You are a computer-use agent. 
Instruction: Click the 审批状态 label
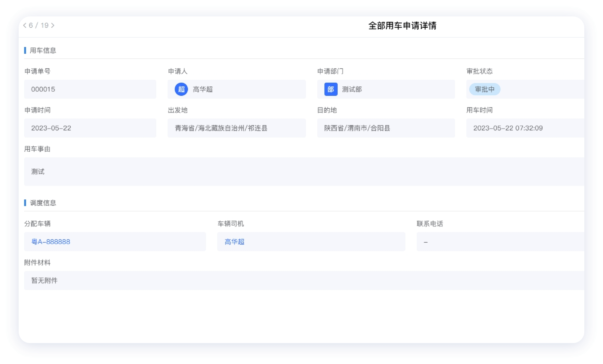pos(479,71)
